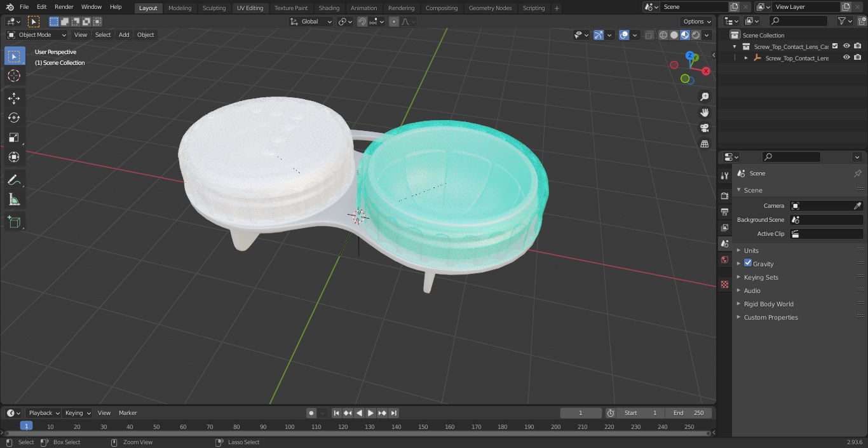This screenshot has height=448, width=868.
Task: Click the blue current frame marker at 1
Action: (x=27, y=426)
